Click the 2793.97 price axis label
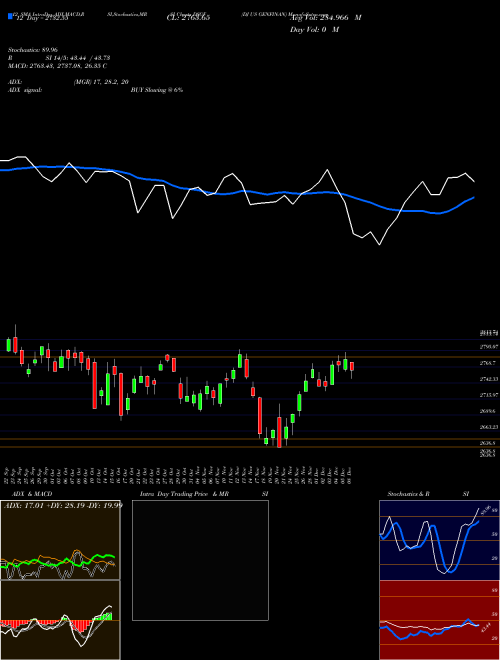Image resolution: width=500 pixels, height=660 pixels. (x=489, y=347)
